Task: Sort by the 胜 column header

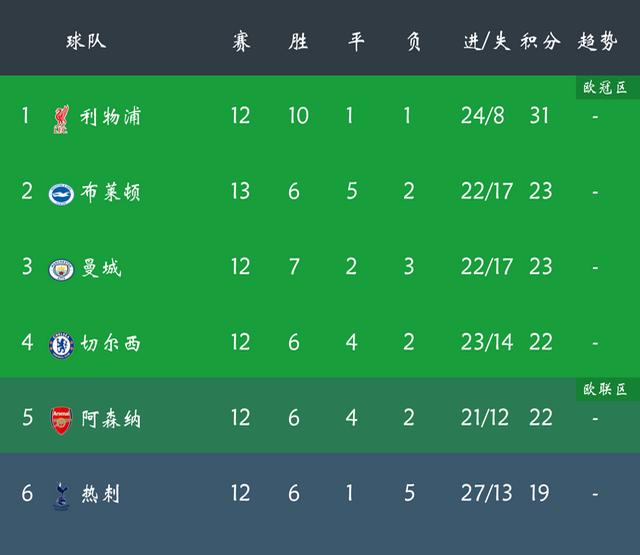Action: [x=298, y=42]
